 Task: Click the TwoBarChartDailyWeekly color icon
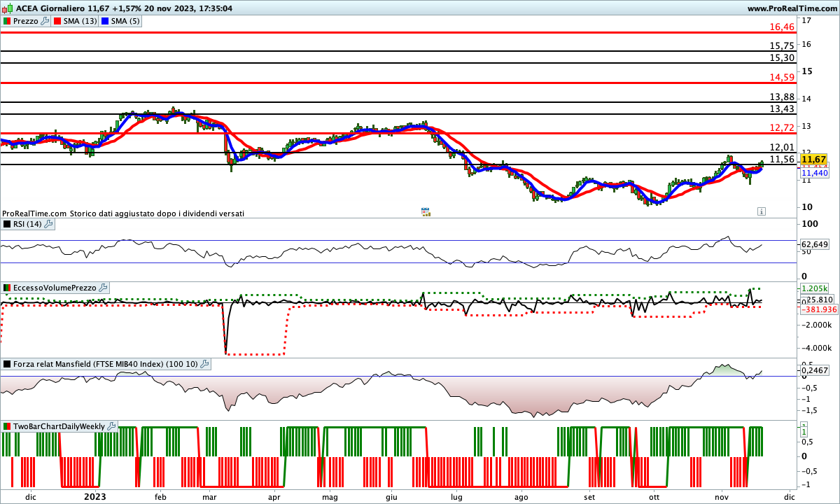(x=7, y=426)
